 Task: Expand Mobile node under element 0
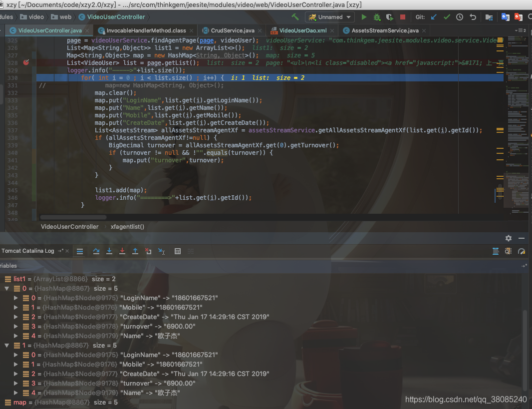[15, 308]
